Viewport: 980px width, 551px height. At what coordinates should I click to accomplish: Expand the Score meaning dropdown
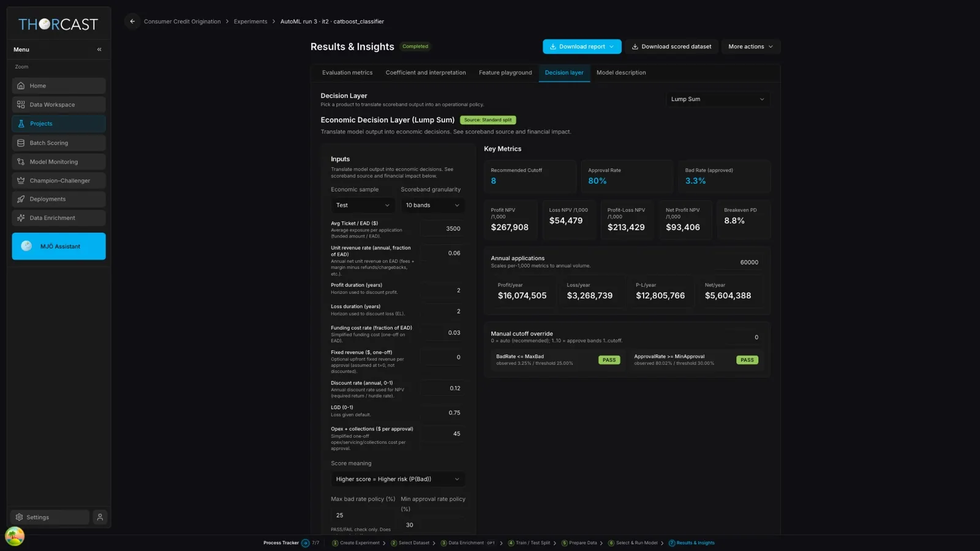click(x=398, y=479)
